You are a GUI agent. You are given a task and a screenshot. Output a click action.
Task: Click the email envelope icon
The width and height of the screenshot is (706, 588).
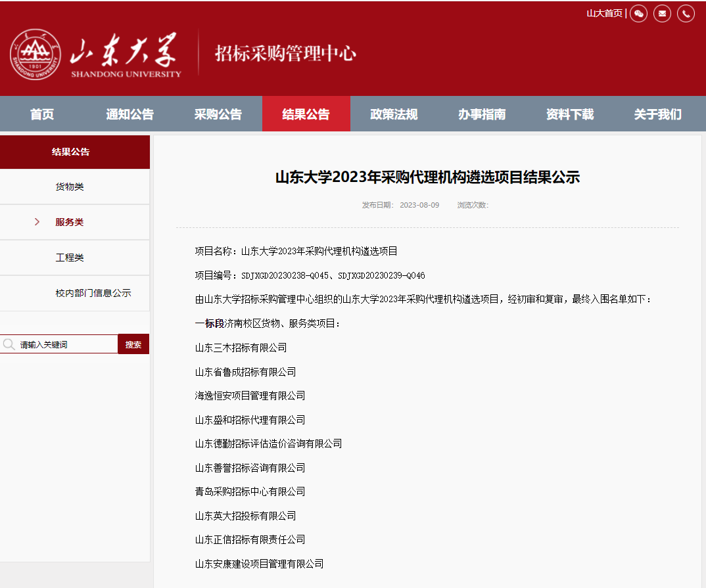662,14
